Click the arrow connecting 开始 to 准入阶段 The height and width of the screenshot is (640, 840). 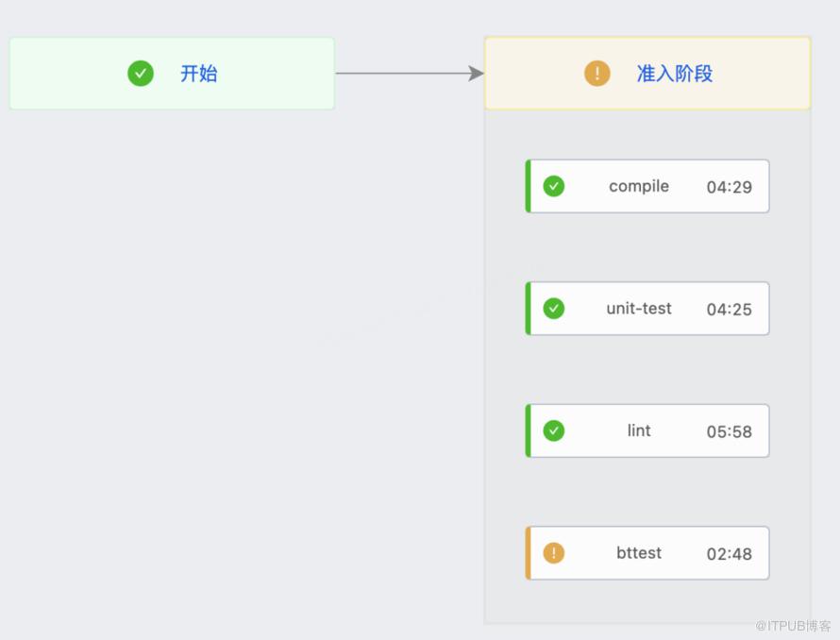[x=410, y=74]
